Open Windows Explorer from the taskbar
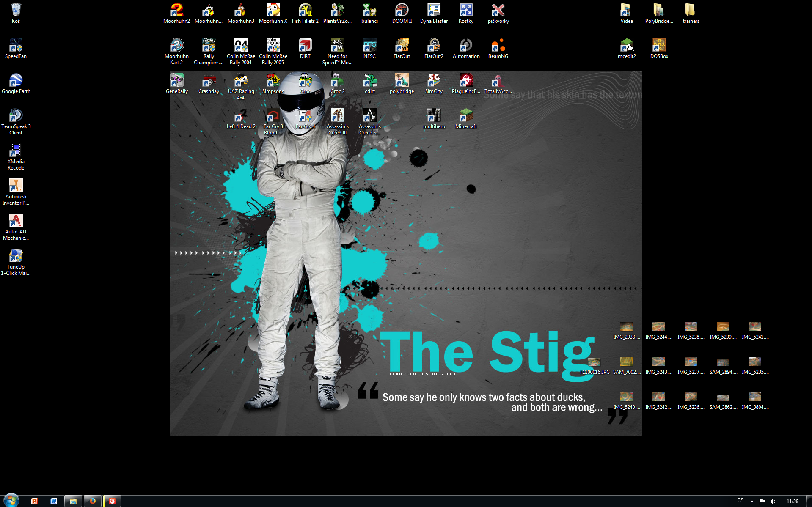 [73, 501]
